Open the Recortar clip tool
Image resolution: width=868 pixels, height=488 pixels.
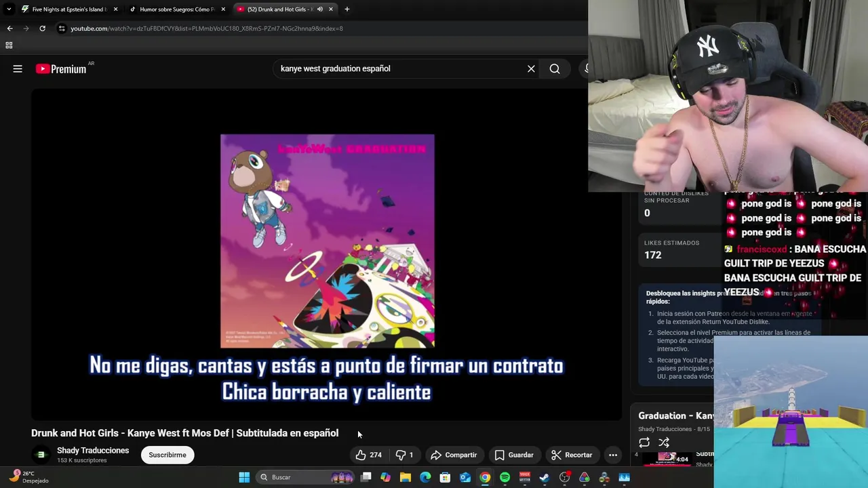(572, 455)
